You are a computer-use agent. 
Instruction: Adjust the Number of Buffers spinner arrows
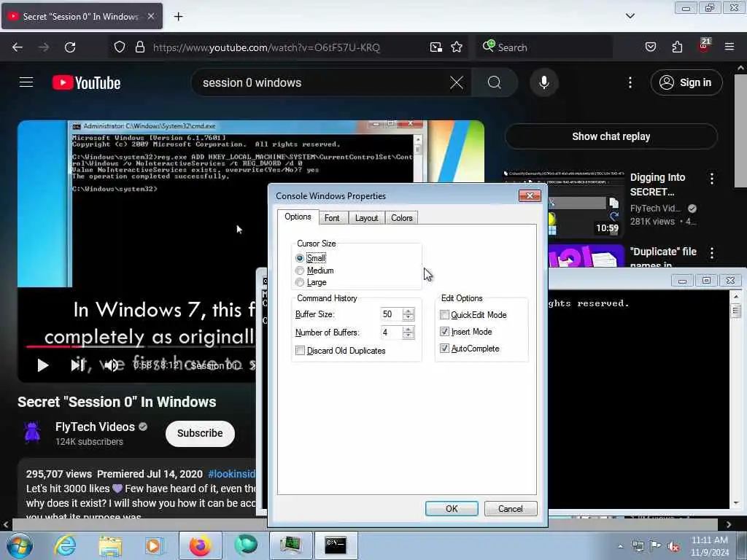coord(409,332)
